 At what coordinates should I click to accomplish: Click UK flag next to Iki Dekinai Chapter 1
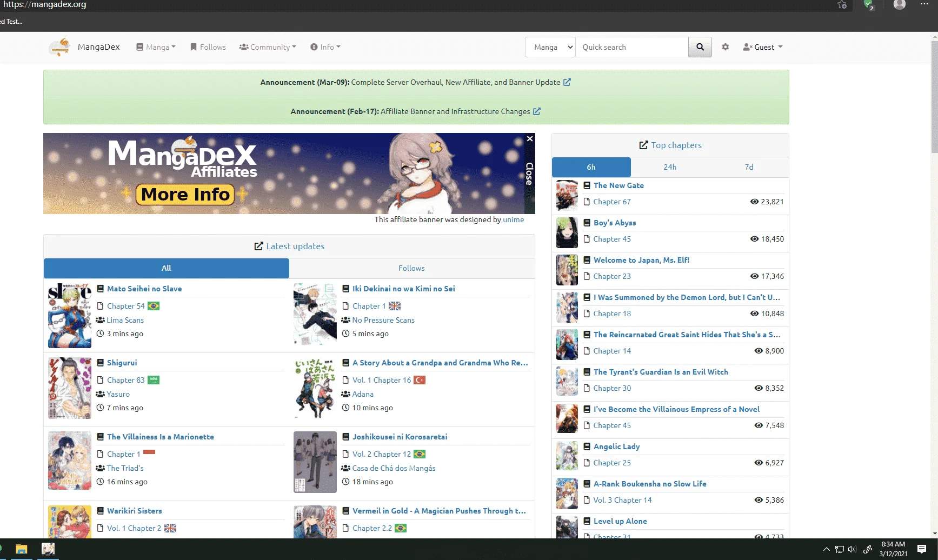point(395,306)
